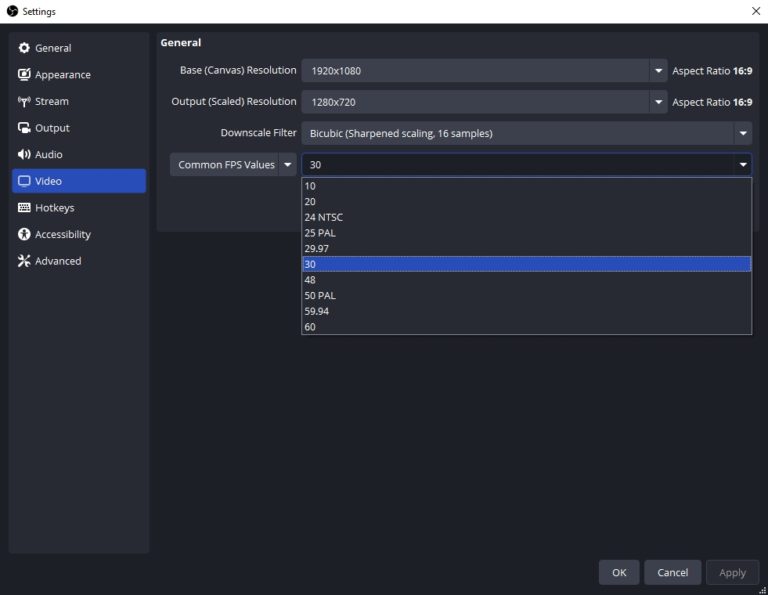The height and width of the screenshot is (595, 768).
Task: Click the Advanced tools icon
Action: pos(25,261)
